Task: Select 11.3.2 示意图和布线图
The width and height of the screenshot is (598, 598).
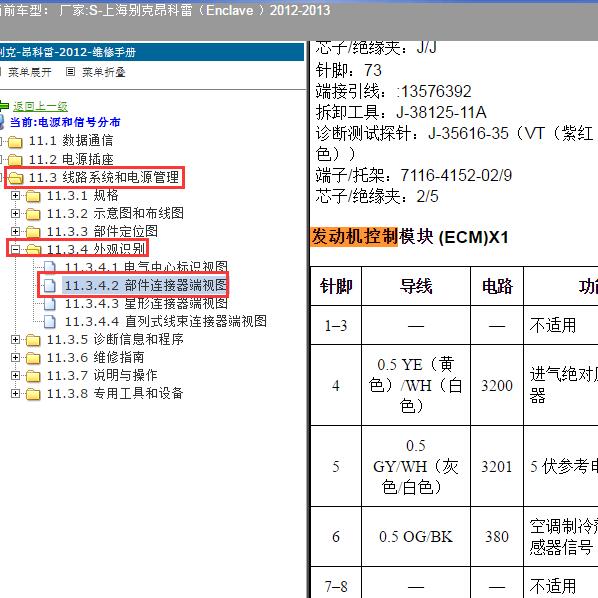Action: (115, 214)
